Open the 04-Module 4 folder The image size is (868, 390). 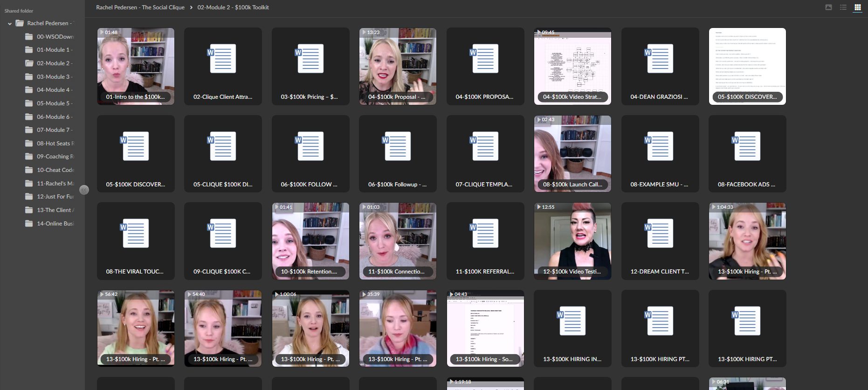point(49,90)
